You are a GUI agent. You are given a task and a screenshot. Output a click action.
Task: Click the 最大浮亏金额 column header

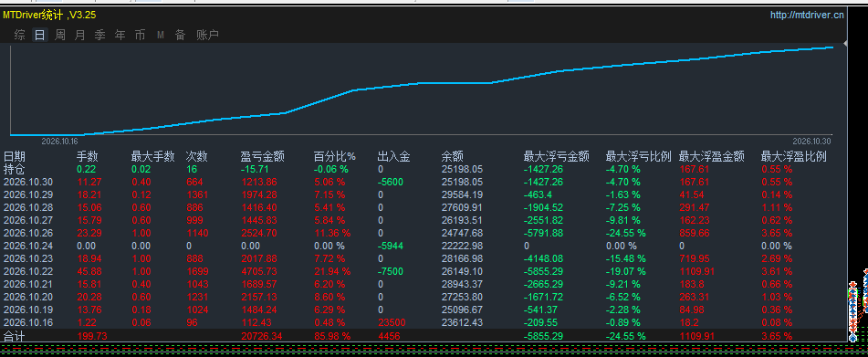[557, 157]
